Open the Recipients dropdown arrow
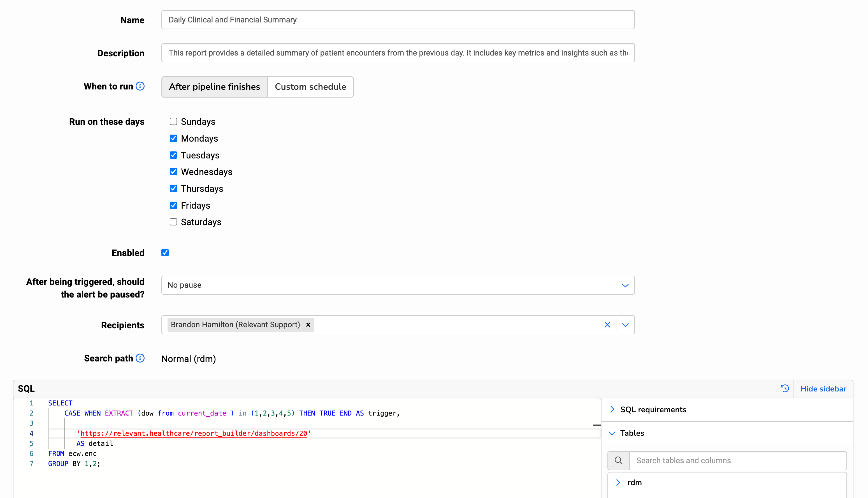Viewport: 868px width, 498px height. 625,325
